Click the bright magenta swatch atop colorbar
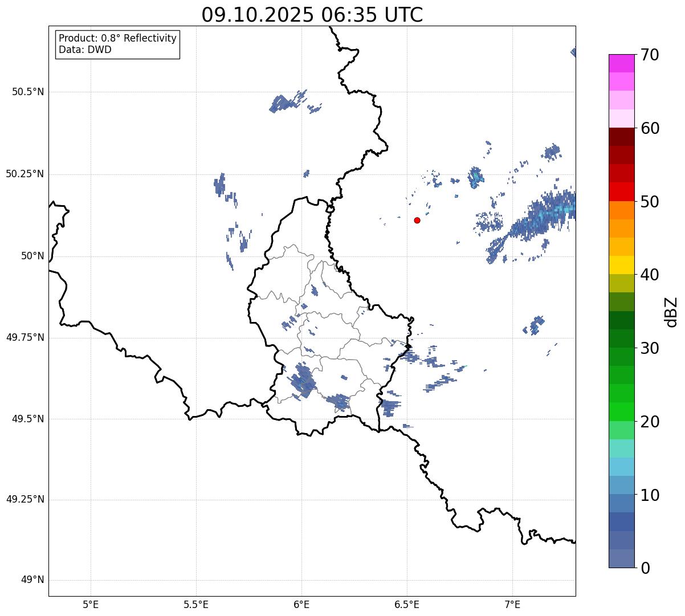 point(622,63)
